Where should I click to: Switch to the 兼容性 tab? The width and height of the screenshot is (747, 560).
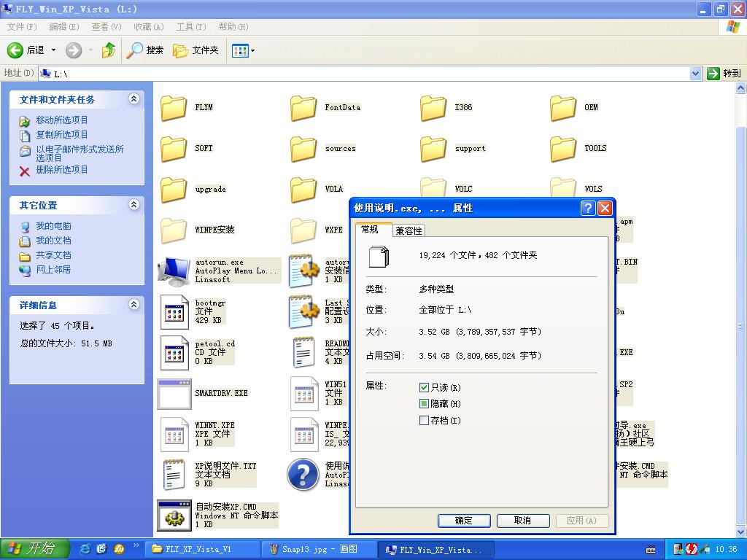[409, 231]
